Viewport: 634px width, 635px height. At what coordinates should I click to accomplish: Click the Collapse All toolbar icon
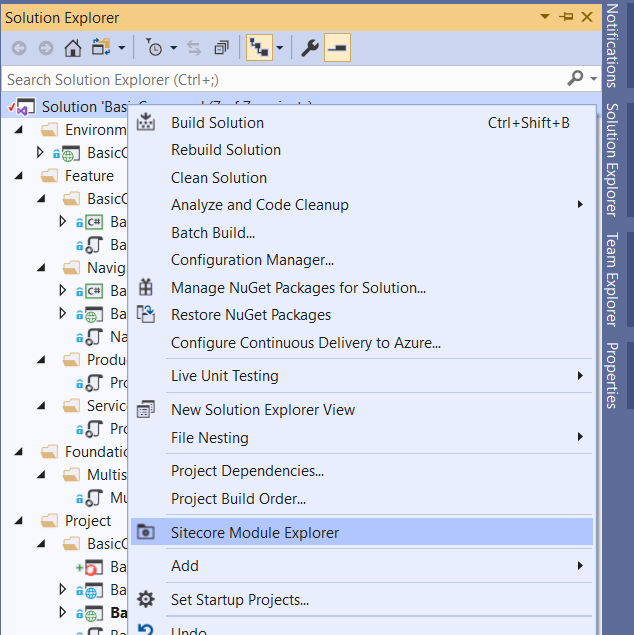click(x=221, y=48)
